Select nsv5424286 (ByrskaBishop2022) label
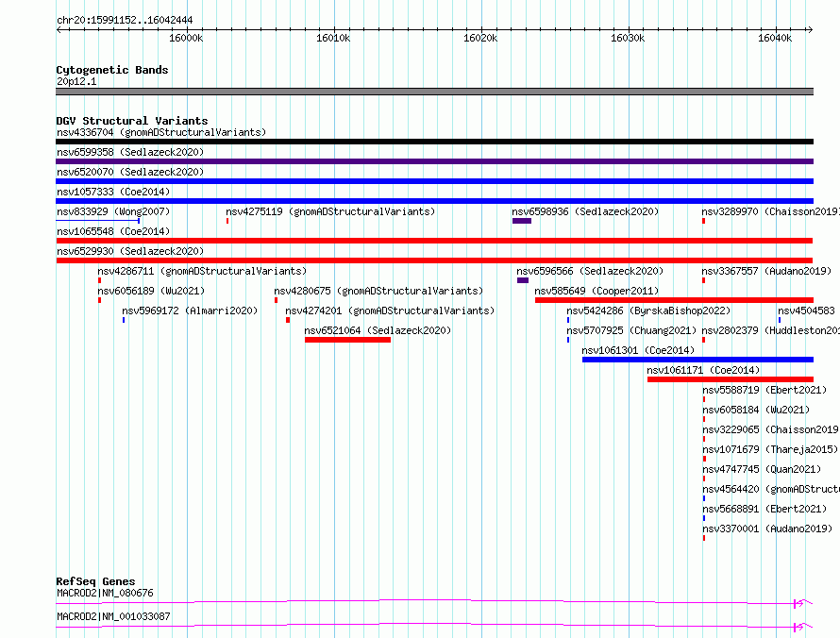 tap(648, 311)
